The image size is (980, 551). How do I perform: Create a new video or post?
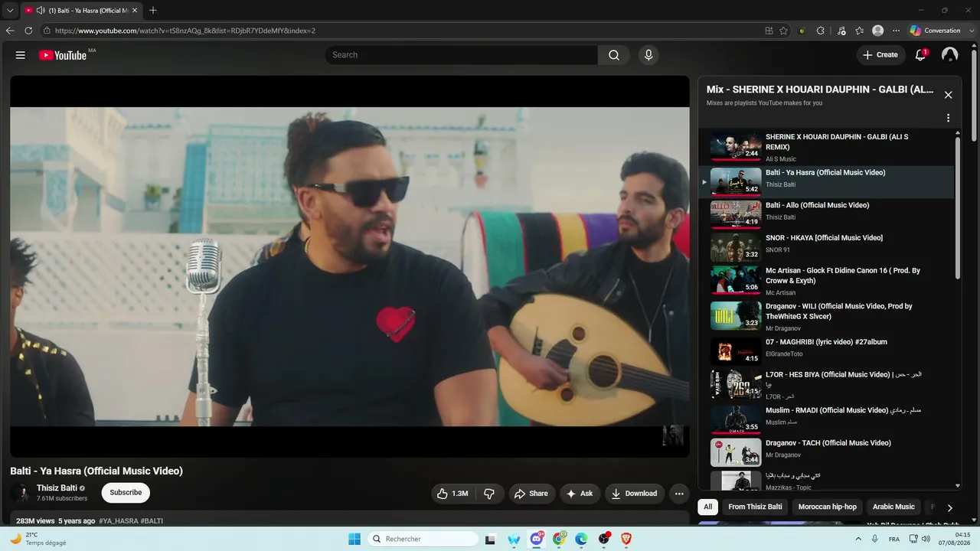(x=880, y=55)
